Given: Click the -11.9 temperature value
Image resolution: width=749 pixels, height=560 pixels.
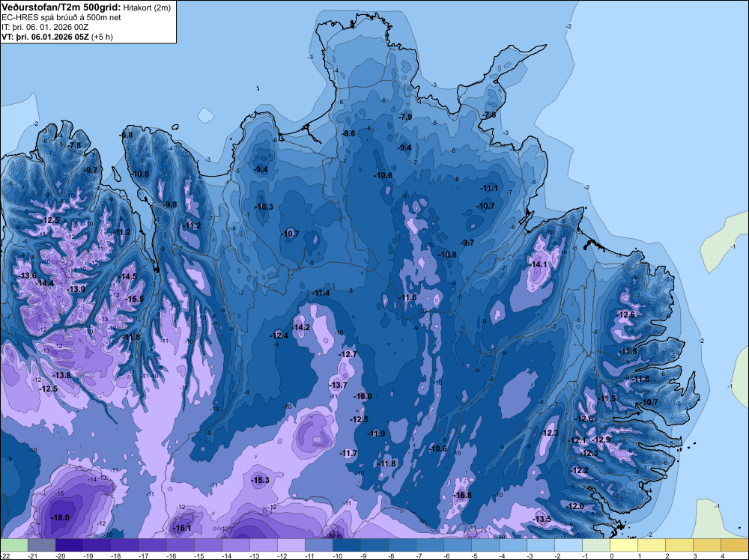Looking at the screenshot, I should click(x=376, y=433).
